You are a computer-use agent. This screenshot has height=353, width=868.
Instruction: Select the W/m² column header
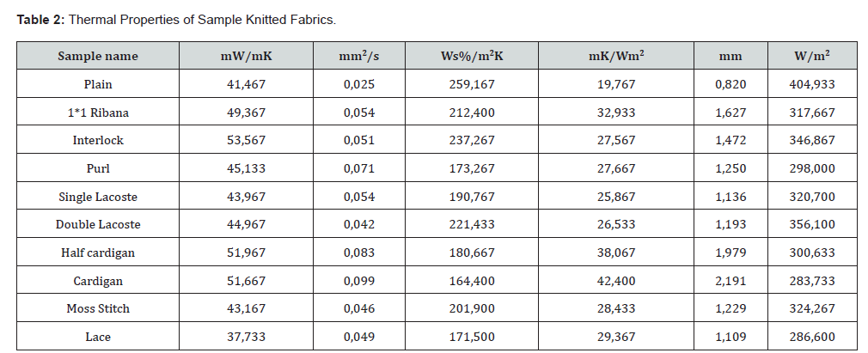[x=811, y=56]
